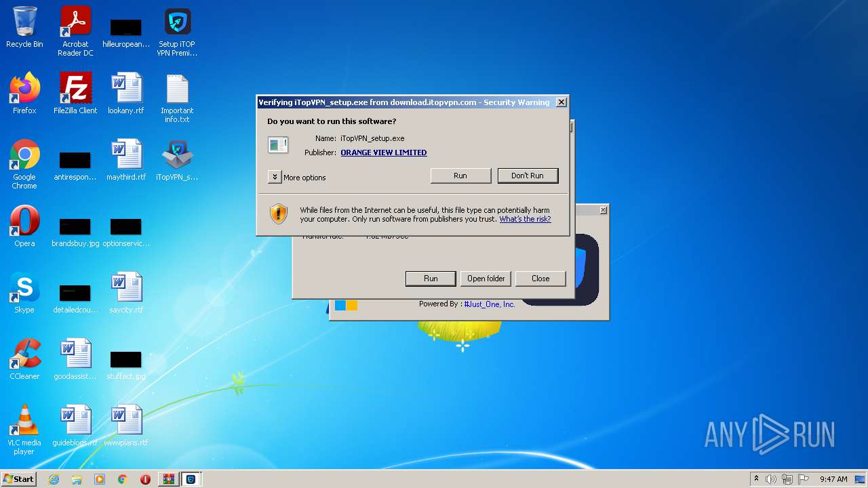Viewport: 868px width, 488px height.
Task: Select the hilleuropean desktop file
Action: pos(126,33)
